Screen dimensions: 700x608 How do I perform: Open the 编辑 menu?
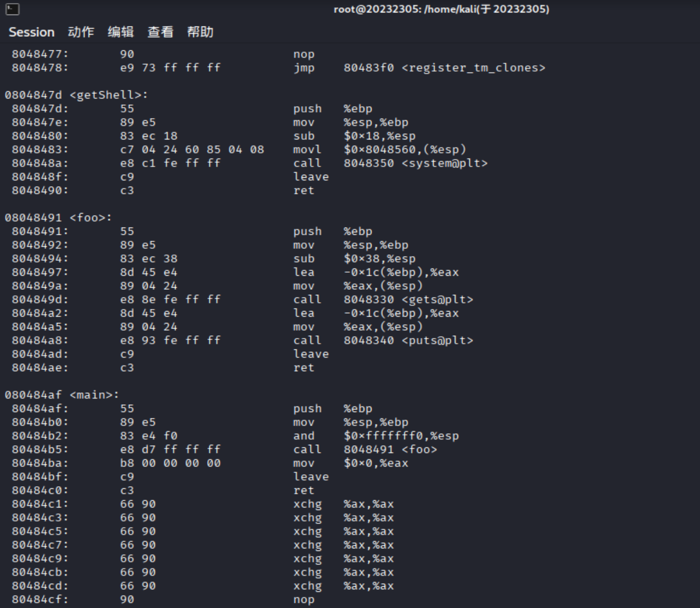click(x=121, y=32)
